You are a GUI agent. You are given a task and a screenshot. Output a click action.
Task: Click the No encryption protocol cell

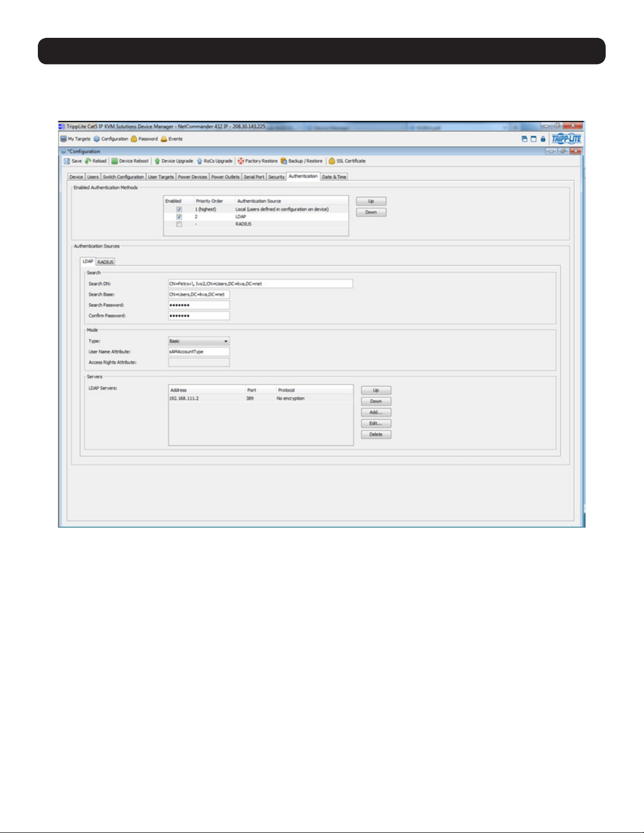click(291, 399)
